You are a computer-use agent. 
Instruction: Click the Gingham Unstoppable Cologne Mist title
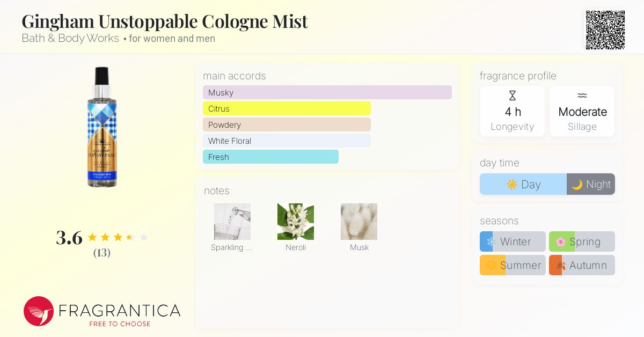click(x=165, y=21)
